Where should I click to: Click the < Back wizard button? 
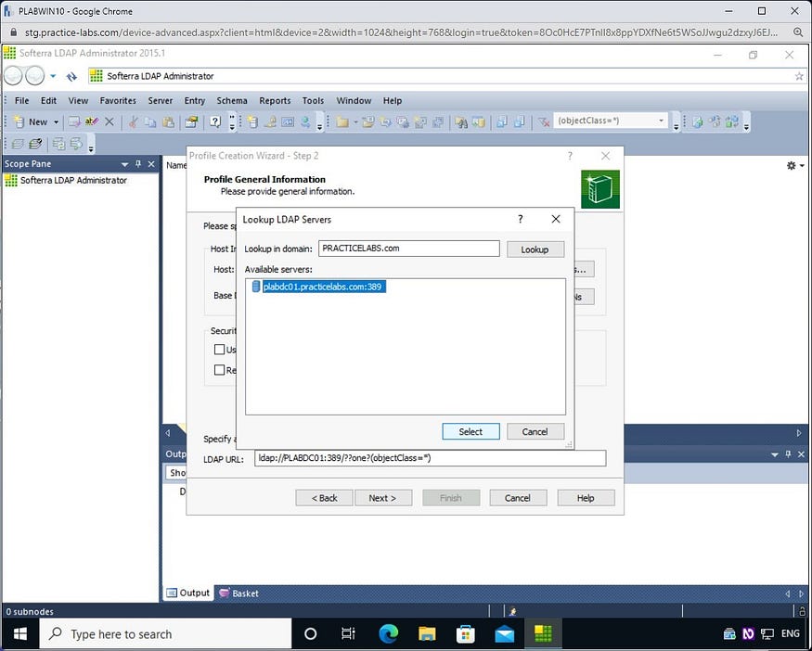(324, 498)
